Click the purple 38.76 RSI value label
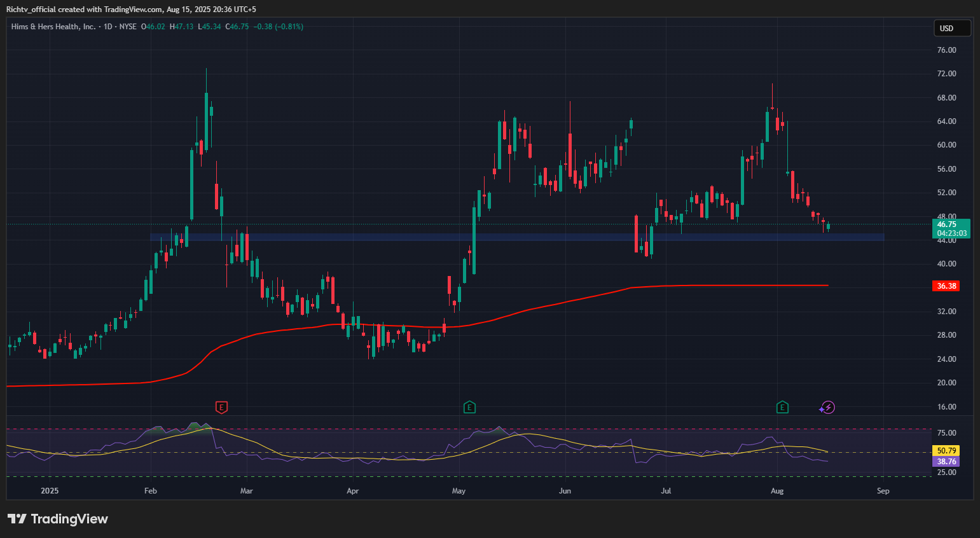This screenshot has width=980, height=538. pyautogui.click(x=946, y=462)
